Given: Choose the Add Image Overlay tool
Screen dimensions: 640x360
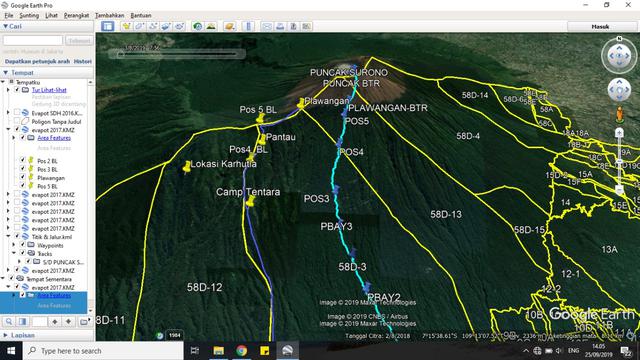Looking at the screenshot, I should pos(166,26).
